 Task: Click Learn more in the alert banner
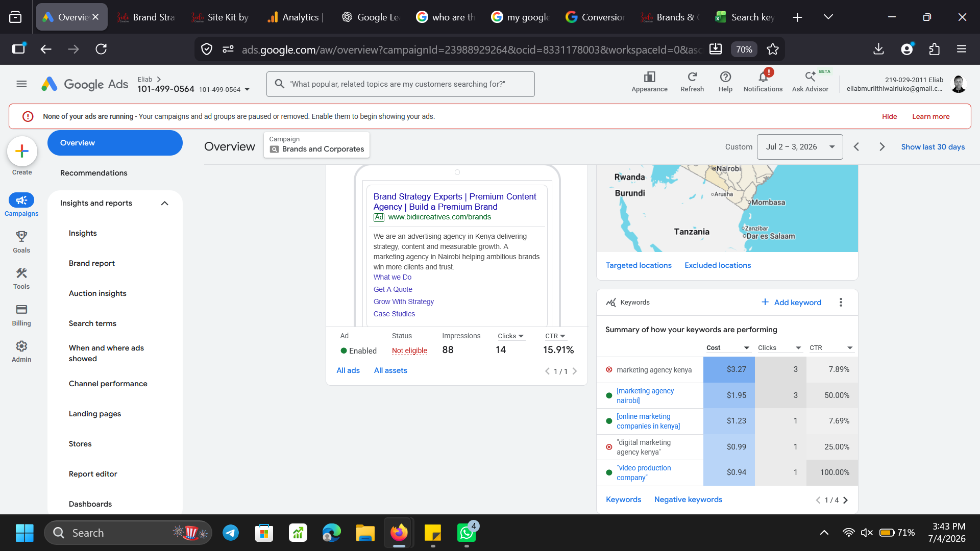(930, 116)
